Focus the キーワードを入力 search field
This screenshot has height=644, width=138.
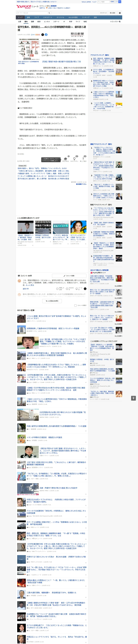(x=32, y=13)
